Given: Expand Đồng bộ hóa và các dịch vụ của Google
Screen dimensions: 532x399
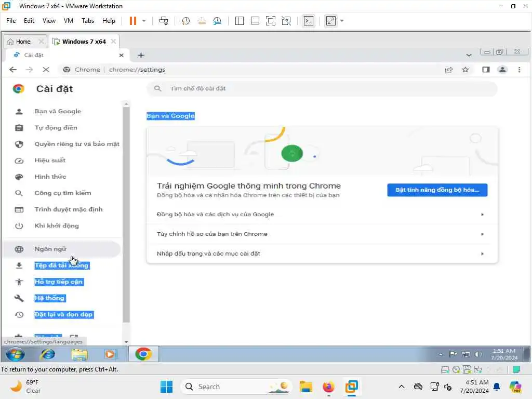Looking at the screenshot, I should 322,215.
